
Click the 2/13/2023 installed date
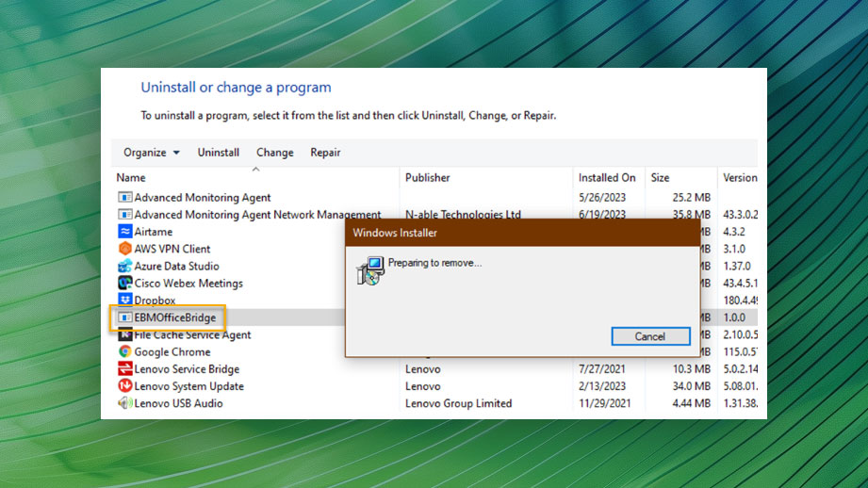point(601,386)
